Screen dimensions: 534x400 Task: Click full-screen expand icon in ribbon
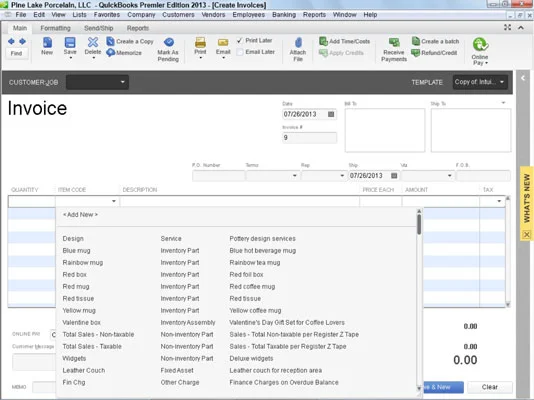coord(507,28)
